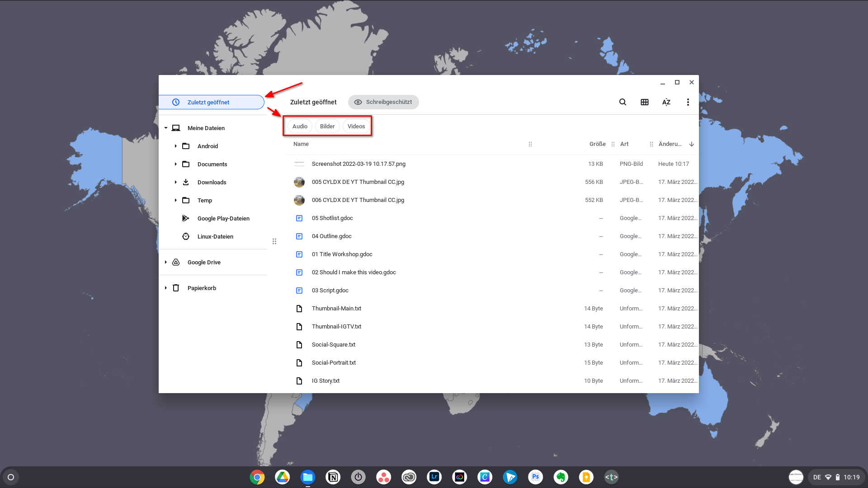Screen dimensions: 868x488
Task: Expand Google Drive tree
Action: pyautogui.click(x=166, y=262)
